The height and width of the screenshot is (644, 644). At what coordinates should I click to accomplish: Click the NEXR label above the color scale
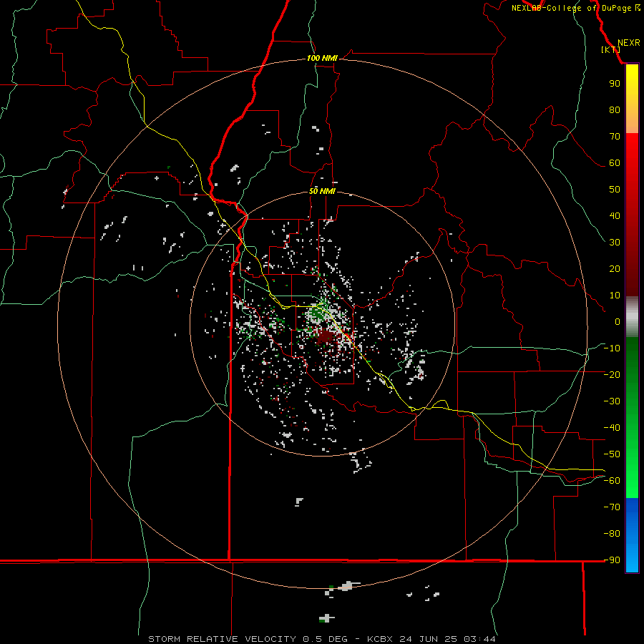[x=628, y=43]
